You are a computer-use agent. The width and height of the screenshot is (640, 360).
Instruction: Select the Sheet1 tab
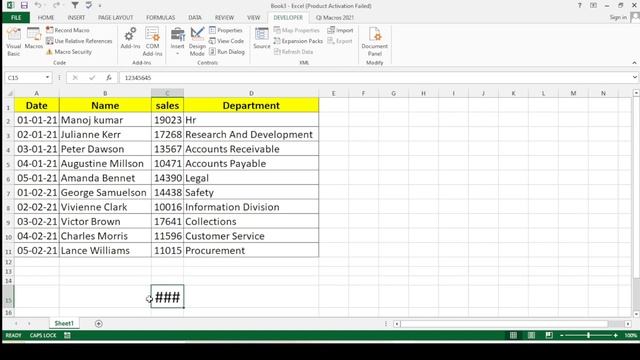[x=64, y=323]
